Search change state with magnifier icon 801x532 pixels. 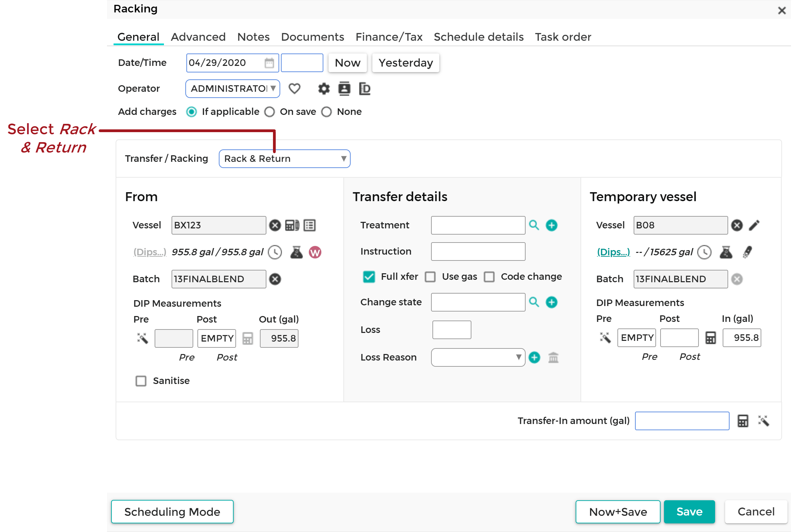click(x=534, y=302)
